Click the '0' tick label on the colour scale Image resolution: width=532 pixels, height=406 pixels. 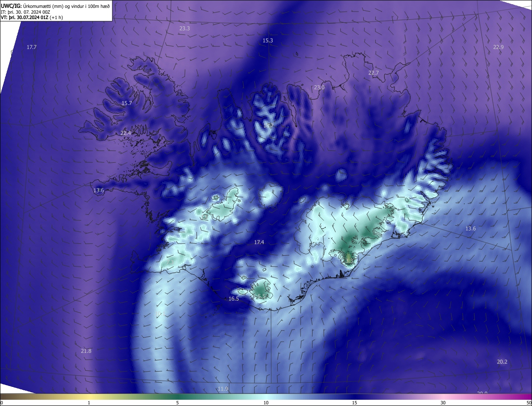pyautogui.click(x=2, y=403)
